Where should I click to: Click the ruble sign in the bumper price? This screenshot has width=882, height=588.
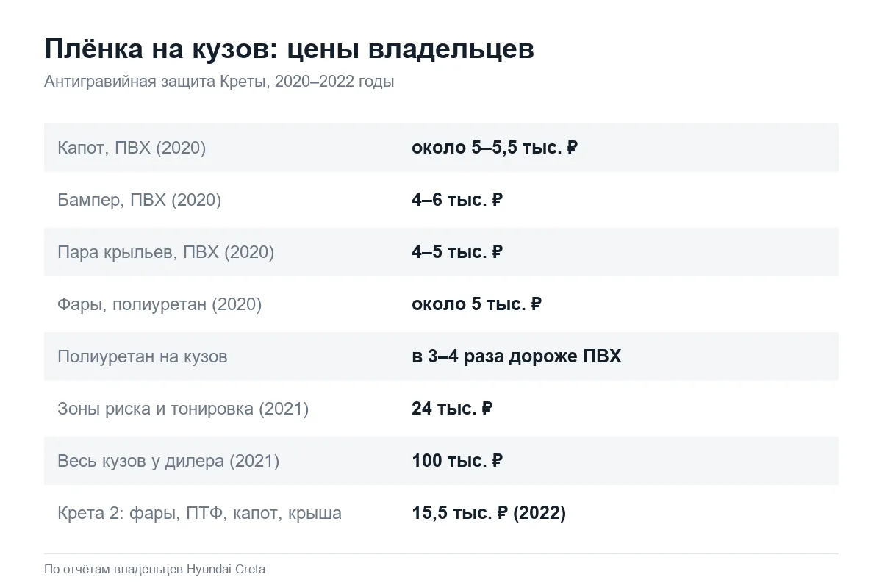point(497,200)
